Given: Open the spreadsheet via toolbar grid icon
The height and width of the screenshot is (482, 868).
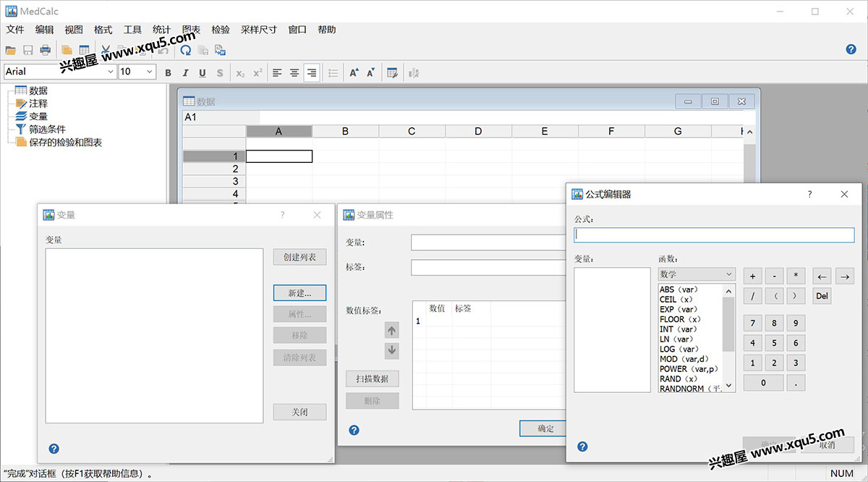Looking at the screenshot, I should [x=84, y=50].
